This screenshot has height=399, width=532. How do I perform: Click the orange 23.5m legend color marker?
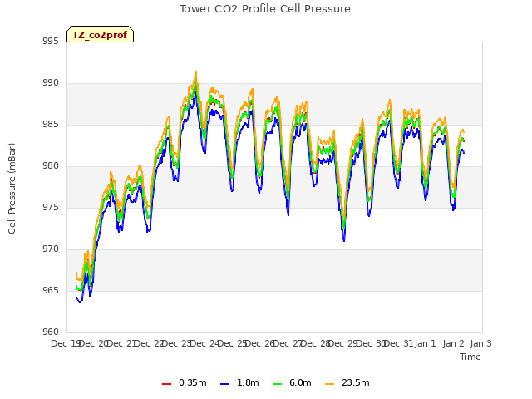pyautogui.click(x=329, y=384)
